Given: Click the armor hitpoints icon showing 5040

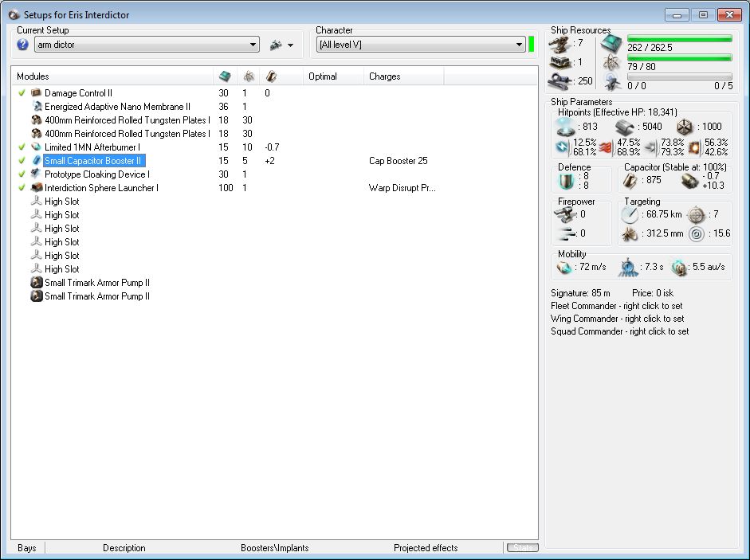Looking at the screenshot, I should [625, 127].
